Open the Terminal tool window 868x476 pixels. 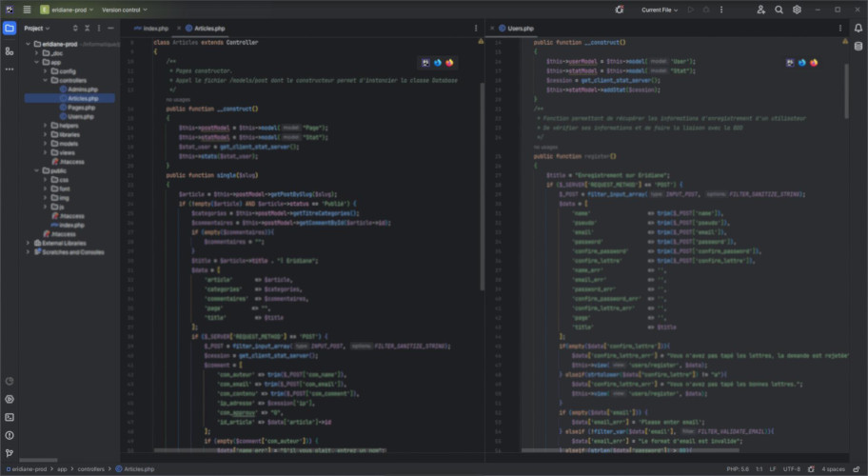tap(10, 417)
